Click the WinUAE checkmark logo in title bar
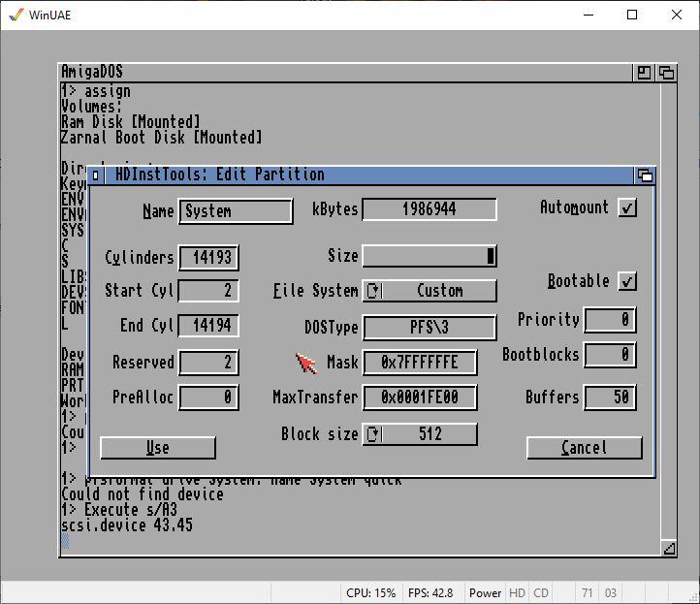This screenshot has height=604, width=700. click(x=16, y=15)
